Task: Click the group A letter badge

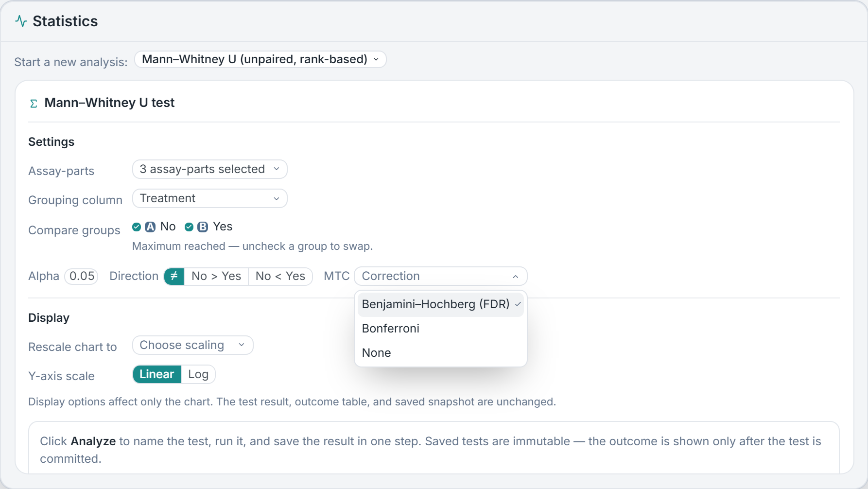Action: 150,227
